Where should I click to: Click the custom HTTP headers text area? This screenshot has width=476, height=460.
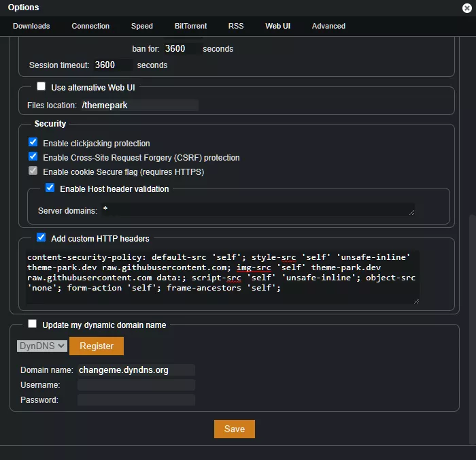click(222, 276)
